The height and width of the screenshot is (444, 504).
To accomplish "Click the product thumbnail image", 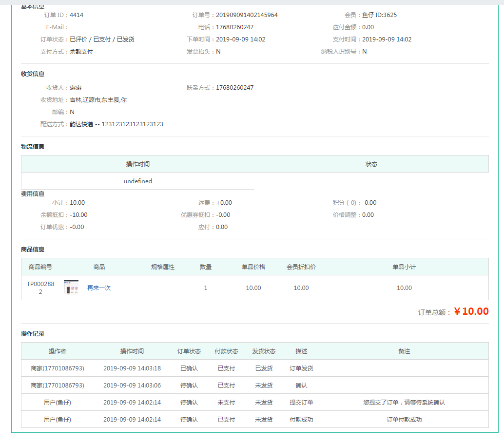I will pos(71,288).
